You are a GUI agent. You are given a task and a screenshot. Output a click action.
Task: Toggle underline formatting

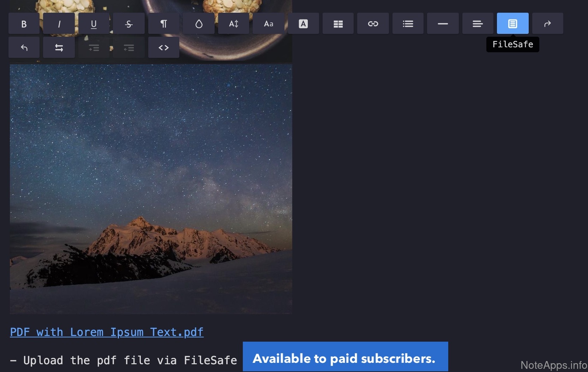point(94,24)
